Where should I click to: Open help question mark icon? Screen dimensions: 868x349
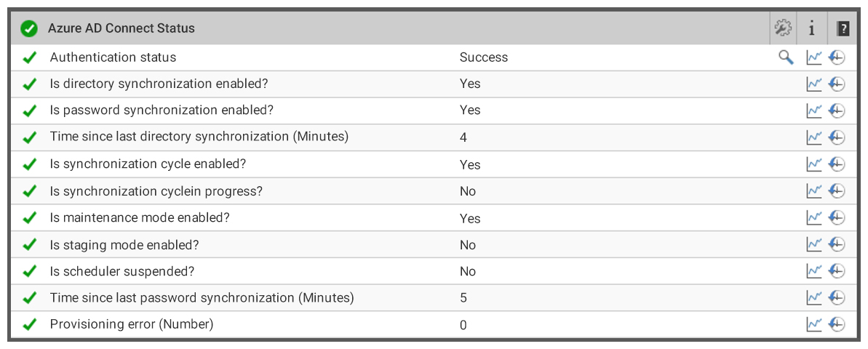point(843,28)
